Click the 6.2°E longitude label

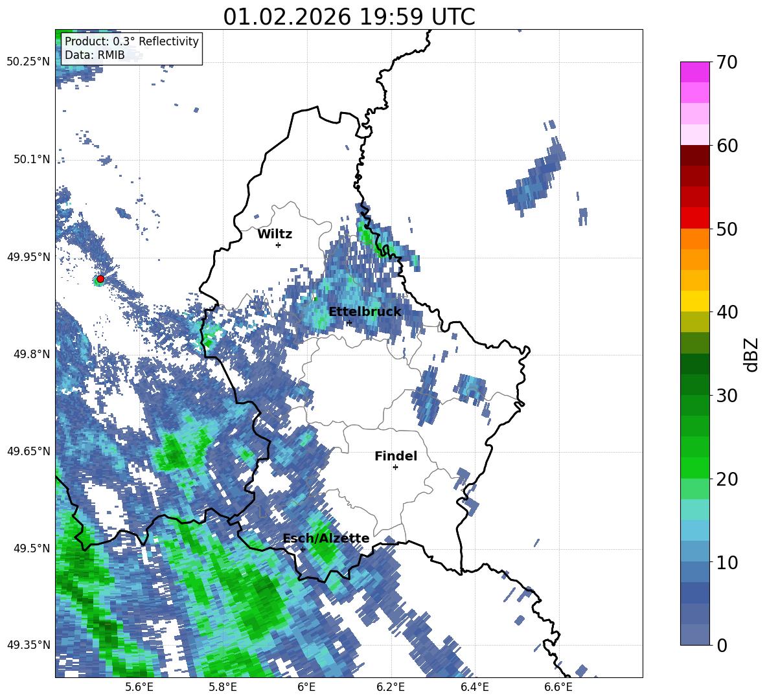coord(391,687)
